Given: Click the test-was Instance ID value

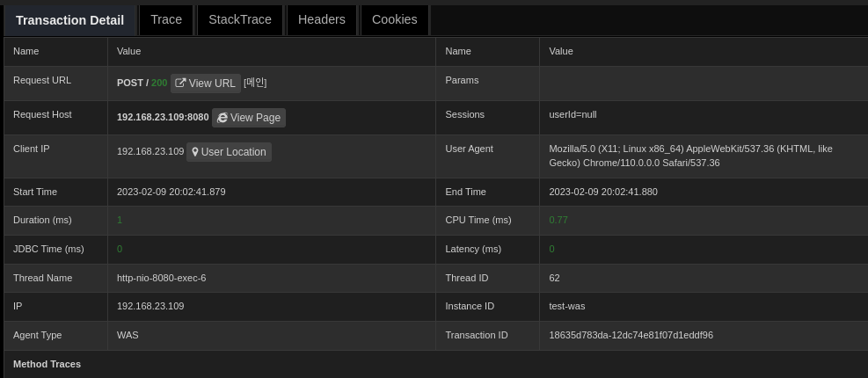Looking at the screenshot, I should tap(566, 306).
